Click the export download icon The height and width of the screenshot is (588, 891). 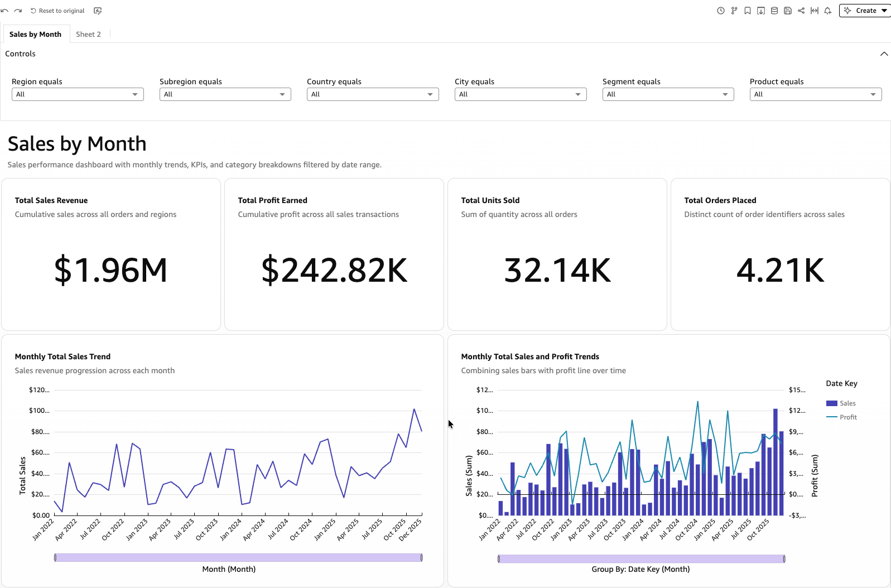pos(761,11)
